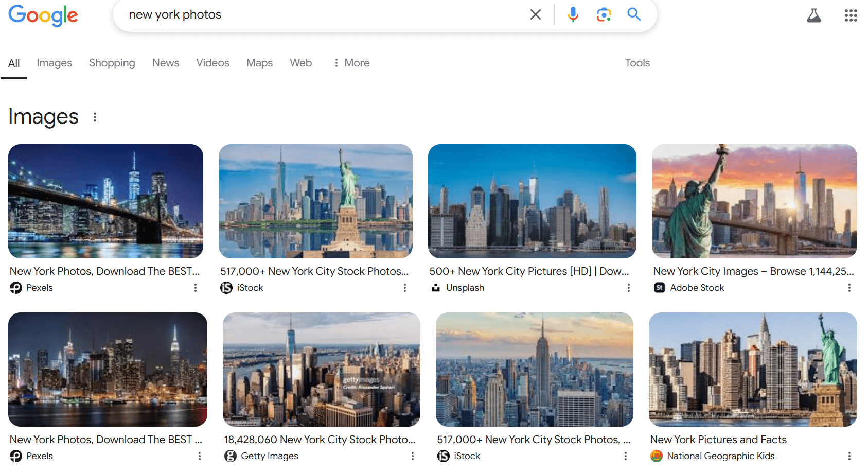Expand the More search categories menu
Screen dimensions: 868x472
tap(351, 63)
